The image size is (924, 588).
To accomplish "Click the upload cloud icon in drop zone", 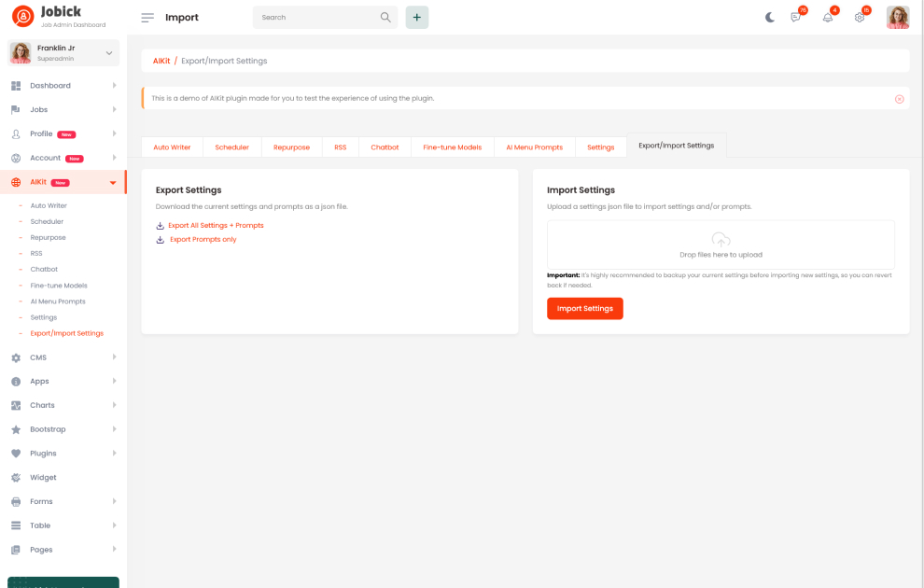I will coord(721,240).
